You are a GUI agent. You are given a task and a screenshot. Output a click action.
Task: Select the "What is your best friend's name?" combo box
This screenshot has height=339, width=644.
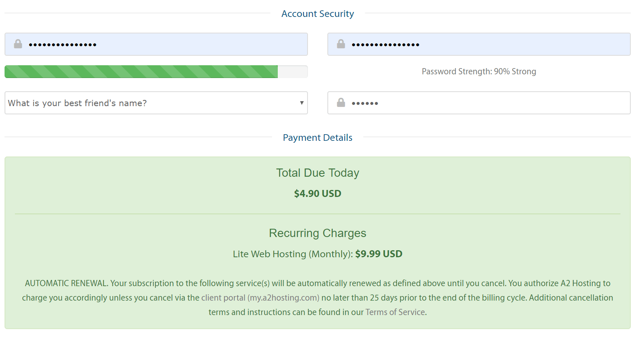point(156,103)
